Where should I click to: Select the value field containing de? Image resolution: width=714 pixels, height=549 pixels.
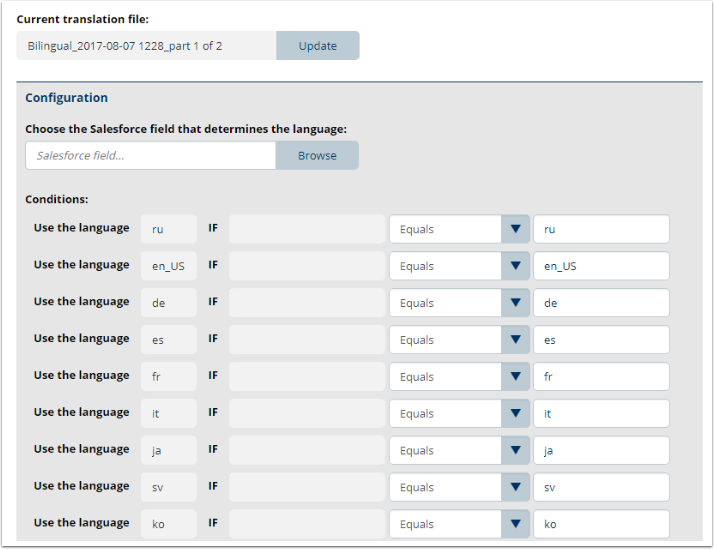pyautogui.click(x=601, y=303)
